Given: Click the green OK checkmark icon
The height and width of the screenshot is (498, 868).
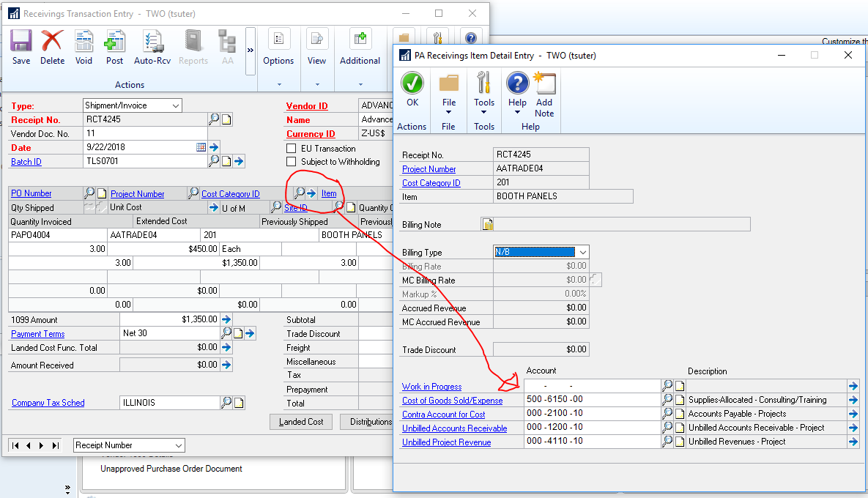Looking at the screenshot, I should click(412, 83).
